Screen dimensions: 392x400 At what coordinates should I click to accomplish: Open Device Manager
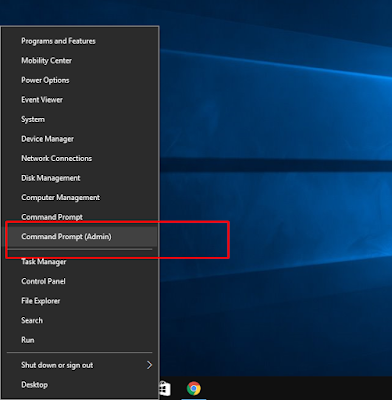click(80, 139)
